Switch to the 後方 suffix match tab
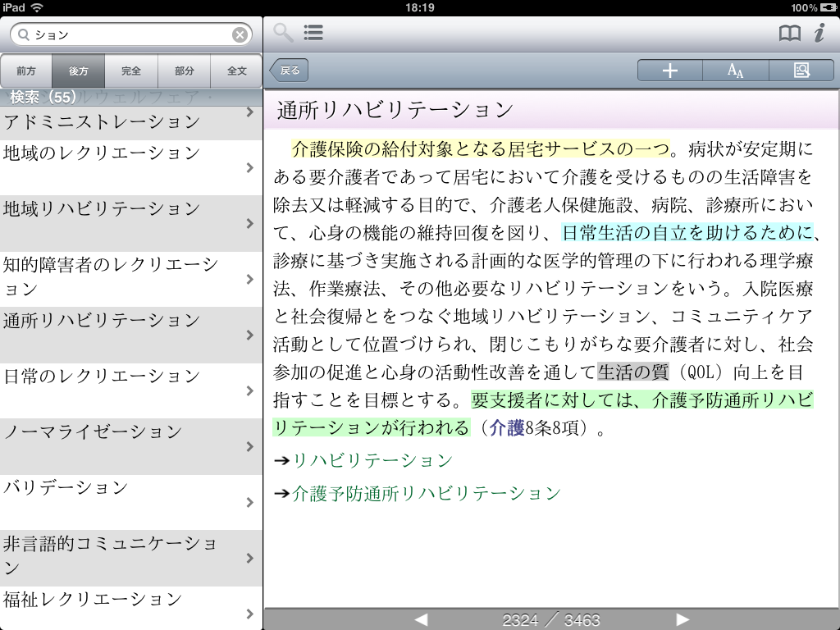The width and height of the screenshot is (840, 630). pyautogui.click(x=79, y=71)
